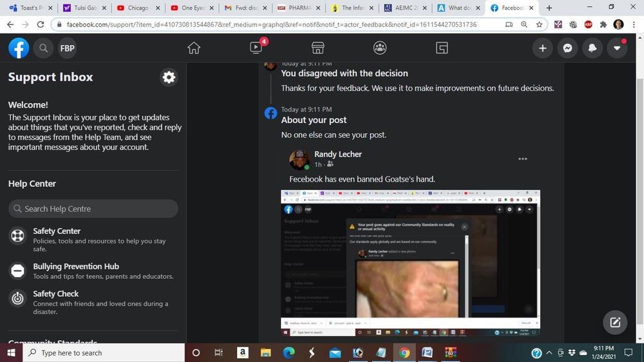Click the Facebook logo icon

tap(19, 48)
